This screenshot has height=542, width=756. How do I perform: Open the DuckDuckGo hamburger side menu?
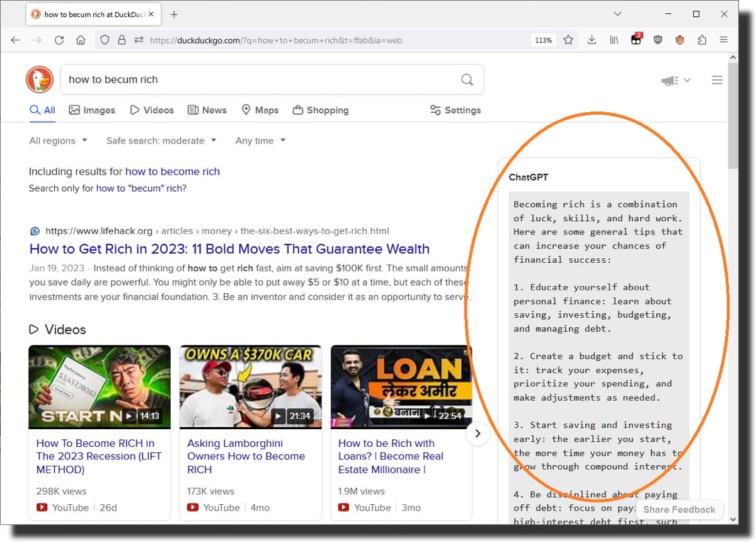(717, 80)
